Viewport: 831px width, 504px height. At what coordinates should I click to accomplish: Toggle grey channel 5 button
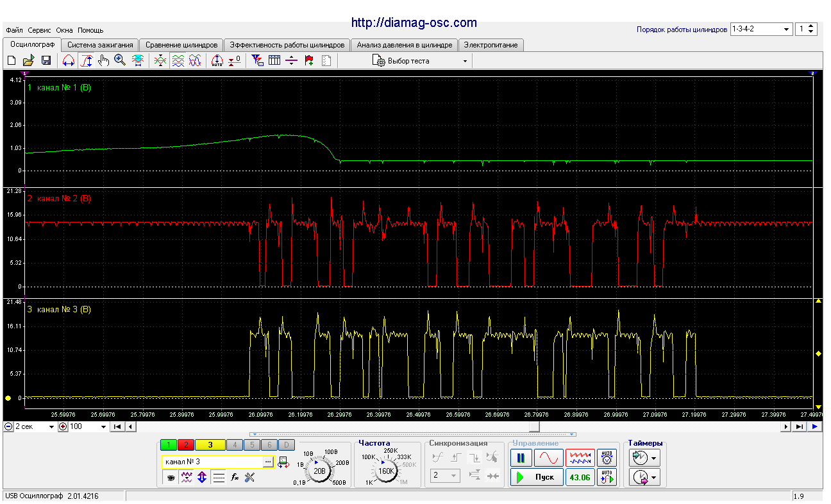click(x=252, y=444)
